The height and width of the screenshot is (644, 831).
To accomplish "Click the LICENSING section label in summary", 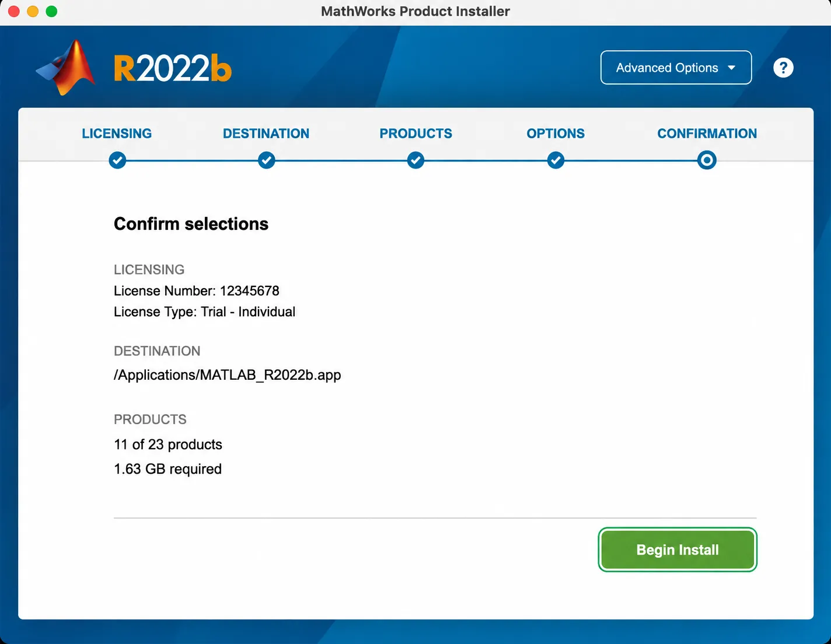I will click(149, 269).
